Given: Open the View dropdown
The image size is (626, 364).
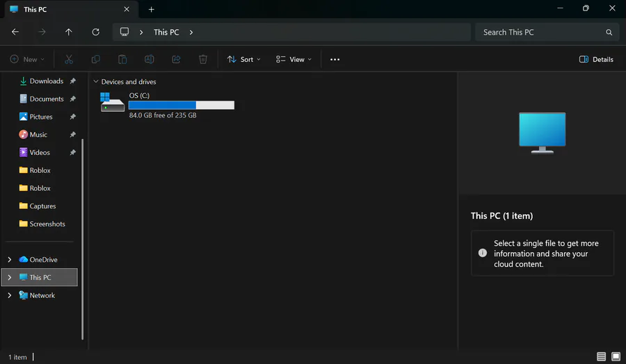Looking at the screenshot, I should (294, 60).
